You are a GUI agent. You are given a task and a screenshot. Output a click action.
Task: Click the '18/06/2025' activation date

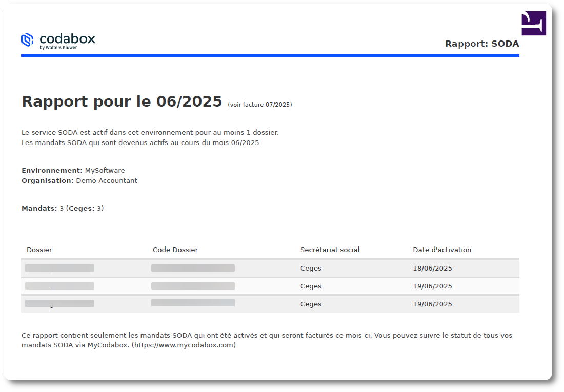(x=432, y=267)
